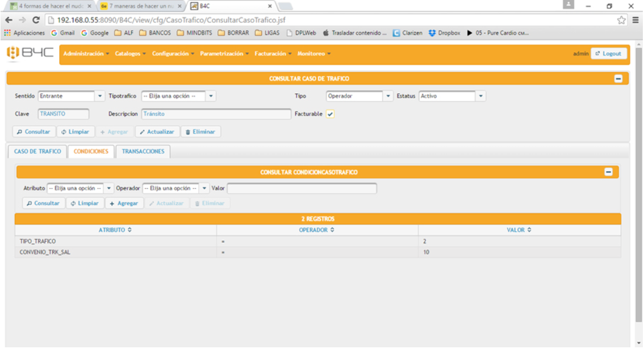Bookmark this page with the star icon
Screen dimensions: 644x349
pos(621,19)
